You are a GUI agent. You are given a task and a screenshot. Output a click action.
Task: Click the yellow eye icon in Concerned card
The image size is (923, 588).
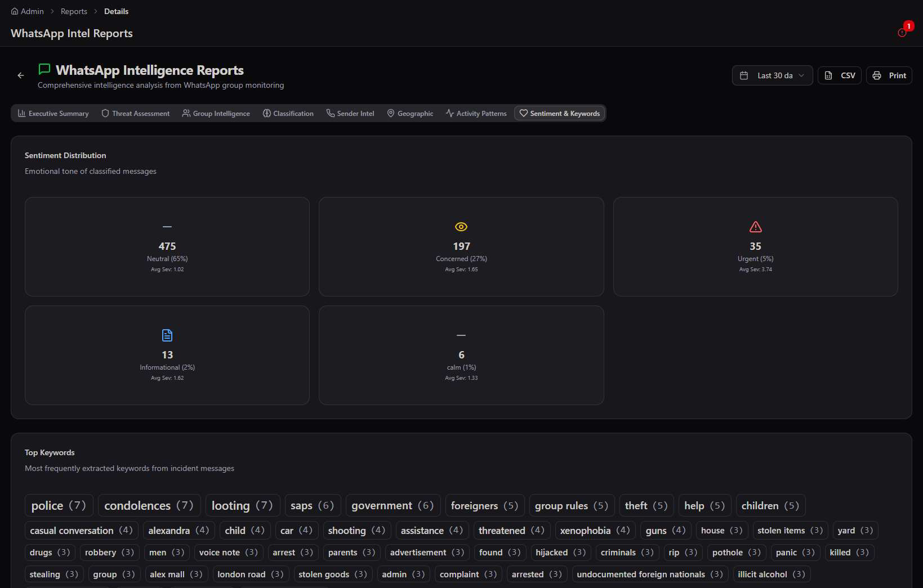coord(461,227)
